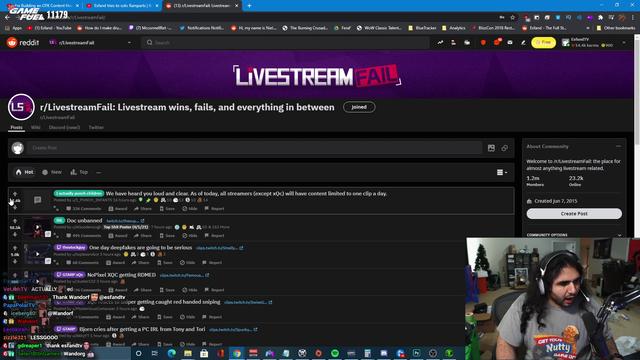This screenshot has height=360, width=640.
Task: Open more sort options ellipsis
Action: point(98,172)
